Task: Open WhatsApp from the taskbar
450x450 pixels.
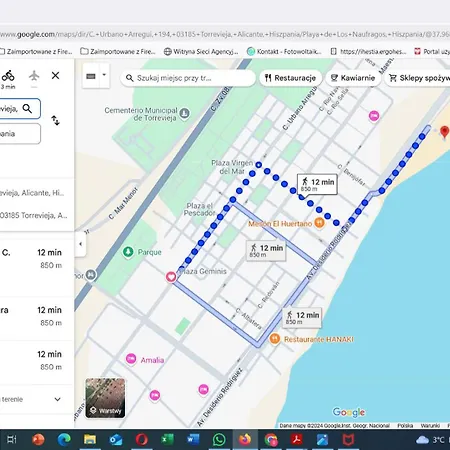Action: [219, 440]
